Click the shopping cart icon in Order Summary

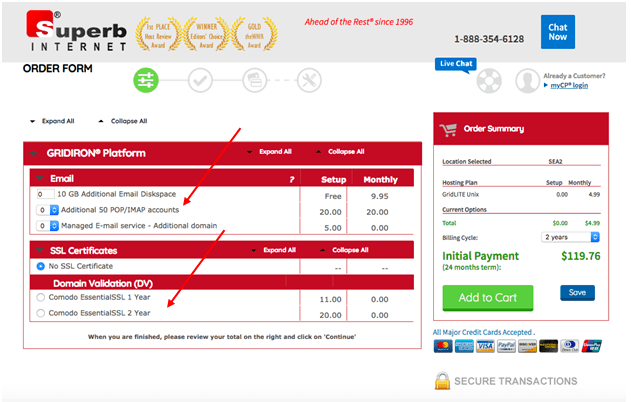click(448, 130)
